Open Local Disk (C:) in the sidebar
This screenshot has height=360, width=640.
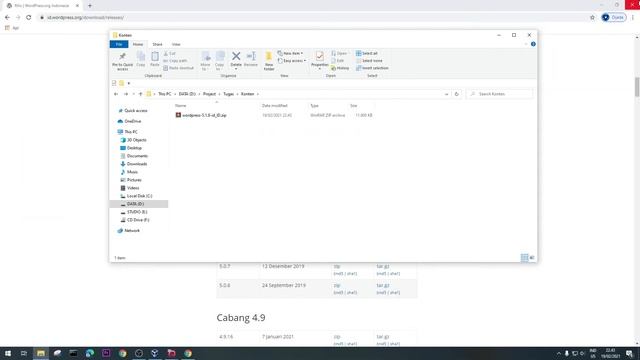pos(139,196)
